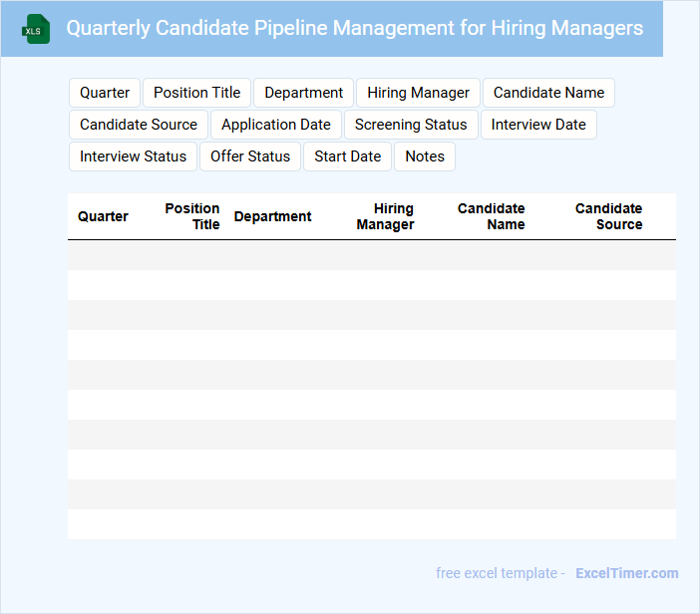Click the Interview Status tag
Image resolution: width=700 pixels, height=614 pixels.
(133, 156)
